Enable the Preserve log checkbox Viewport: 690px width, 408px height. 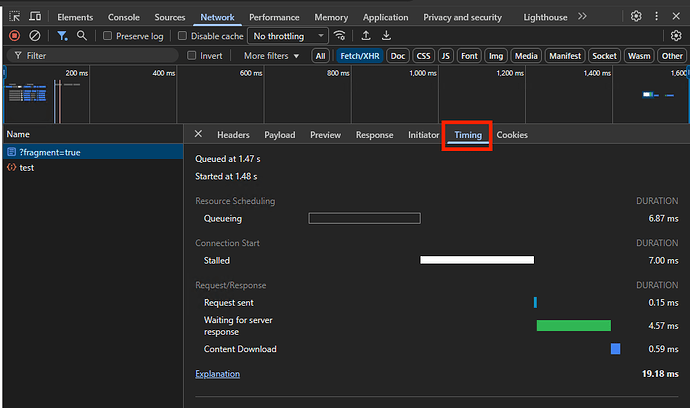pyautogui.click(x=108, y=36)
